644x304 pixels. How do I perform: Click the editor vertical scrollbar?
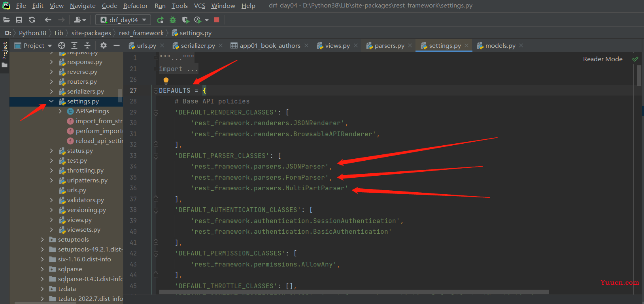638,75
